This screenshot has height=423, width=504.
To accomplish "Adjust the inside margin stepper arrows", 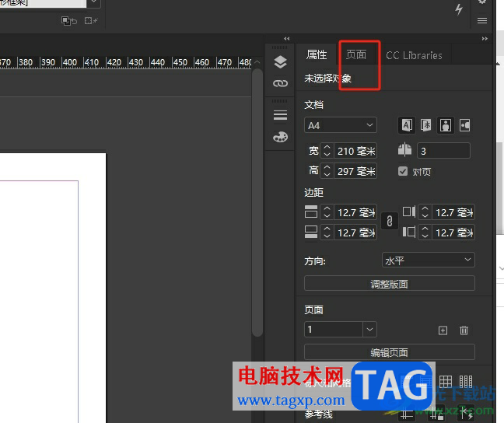I will point(425,212).
